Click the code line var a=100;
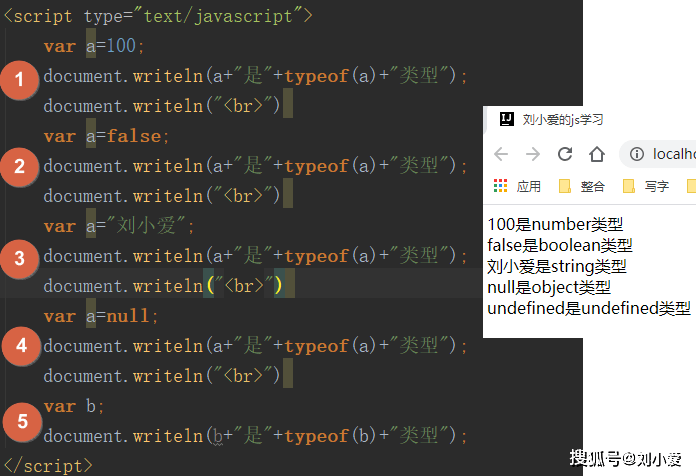 point(94,46)
